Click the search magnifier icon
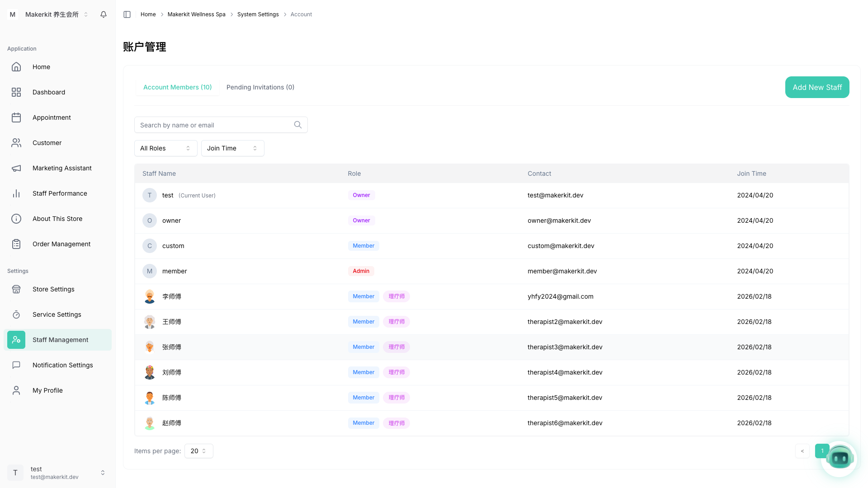868x488 pixels. [x=297, y=125]
